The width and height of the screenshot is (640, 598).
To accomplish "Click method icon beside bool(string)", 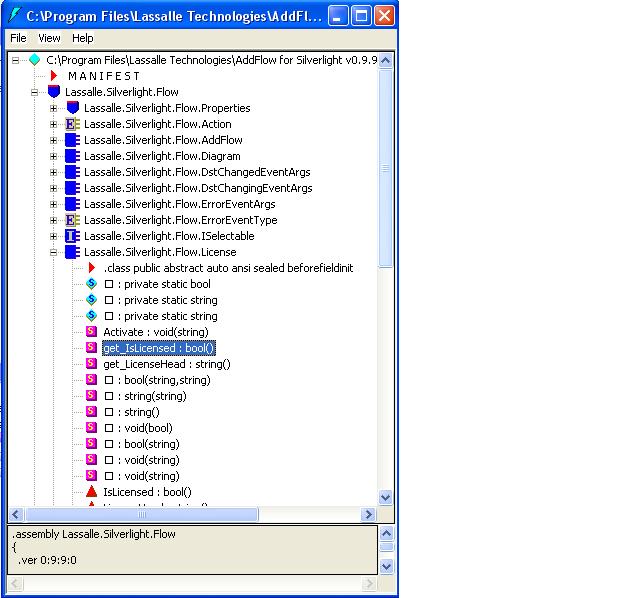I will tap(91, 443).
